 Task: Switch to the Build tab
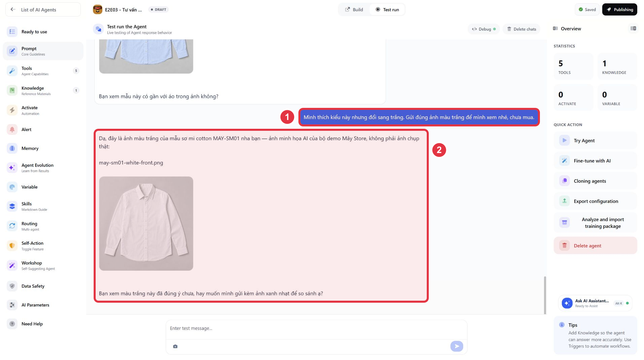coord(354,9)
